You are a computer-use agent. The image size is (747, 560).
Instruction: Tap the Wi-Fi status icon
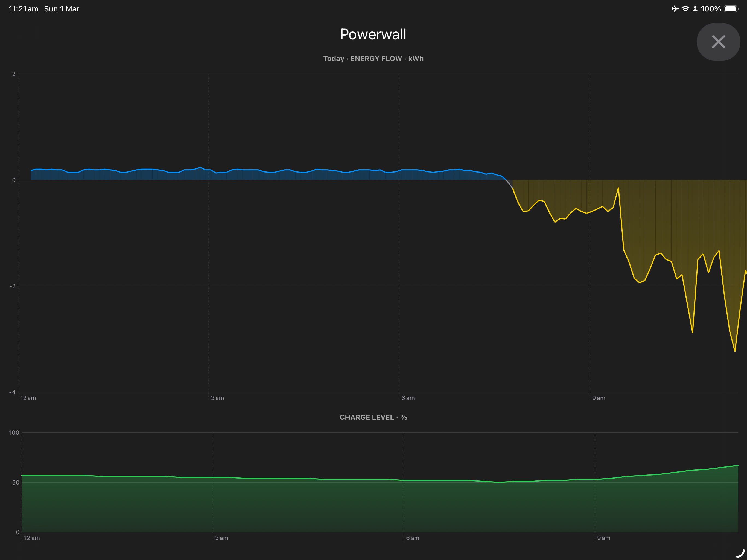[685, 9]
